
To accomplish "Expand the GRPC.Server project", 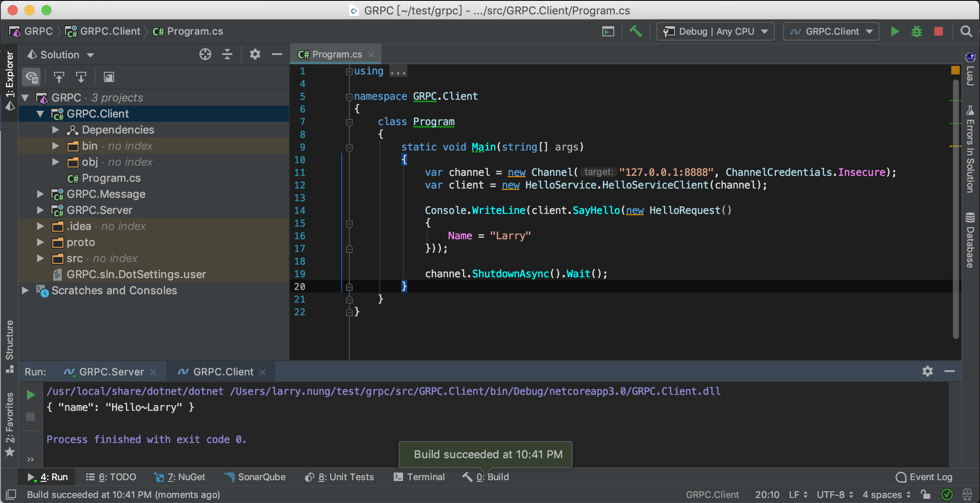I will 41,210.
